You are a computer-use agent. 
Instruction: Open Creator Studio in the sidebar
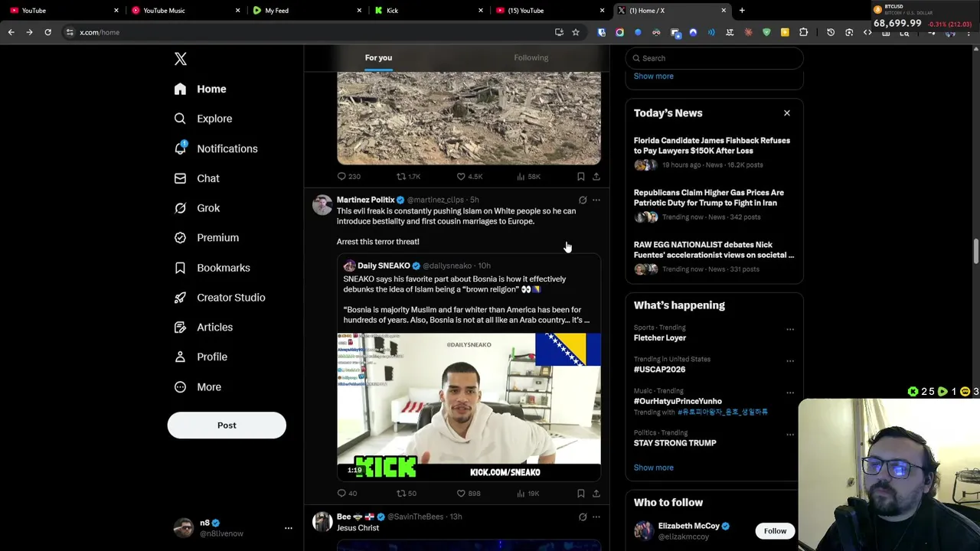[219, 298]
